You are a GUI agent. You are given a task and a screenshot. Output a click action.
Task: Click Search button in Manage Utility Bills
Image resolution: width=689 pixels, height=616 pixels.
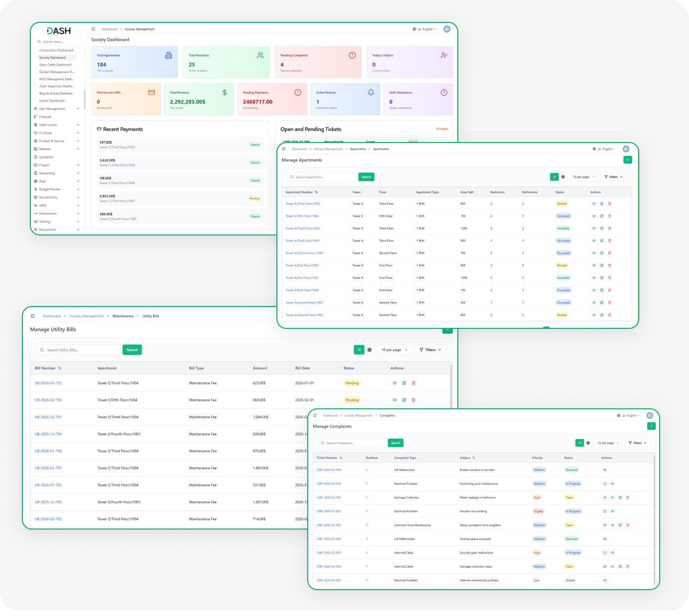pos(132,350)
